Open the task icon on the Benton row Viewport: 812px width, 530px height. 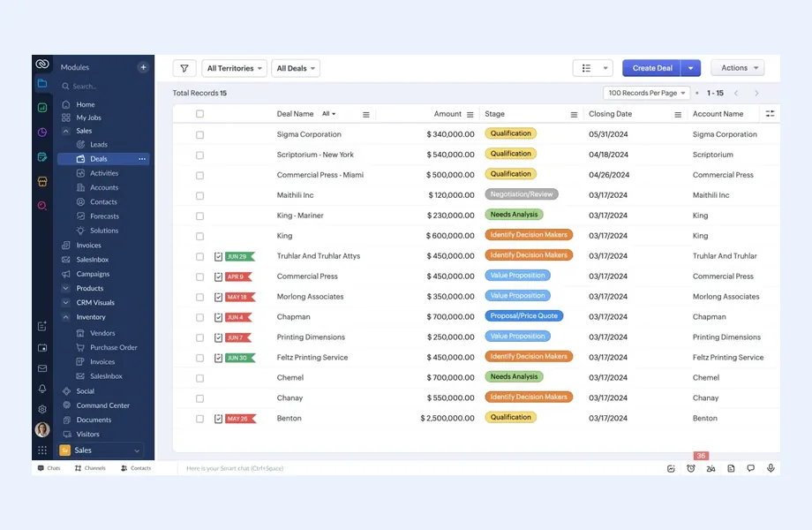coord(218,419)
